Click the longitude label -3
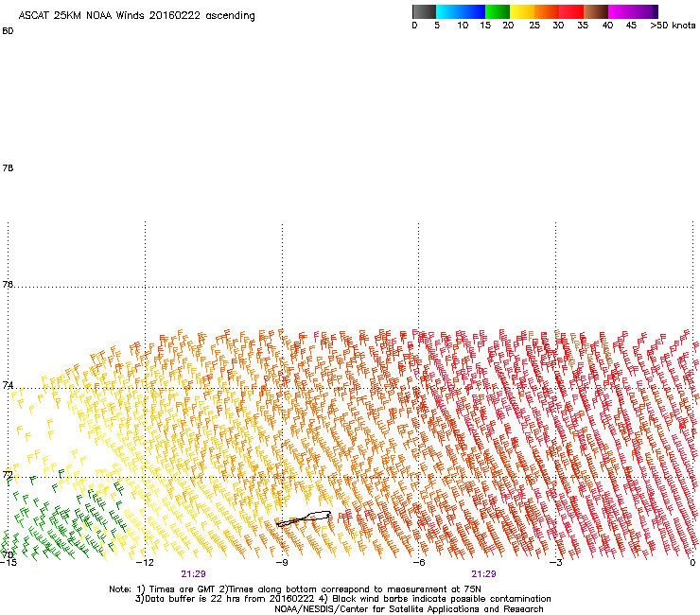700x615 pixels. coord(555,562)
